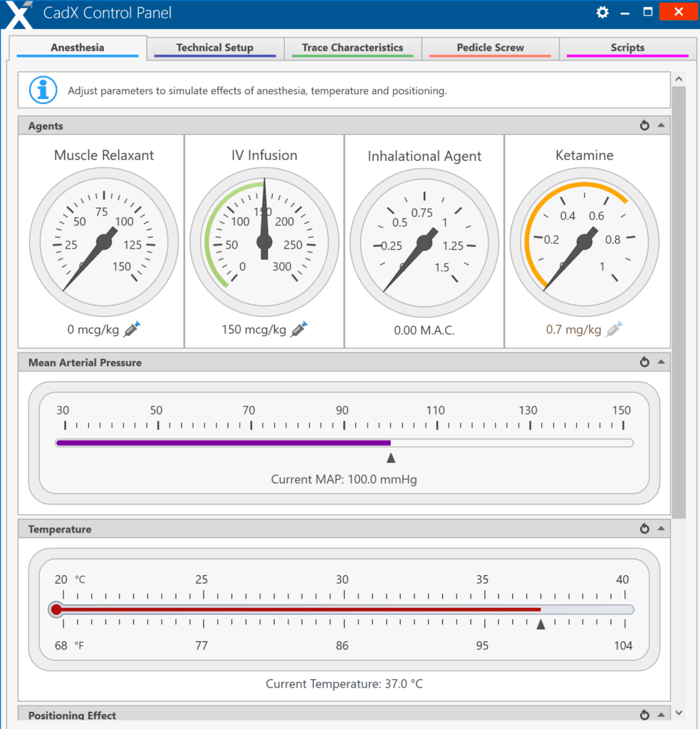Switch to the Technical Setup tab

click(214, 47)
